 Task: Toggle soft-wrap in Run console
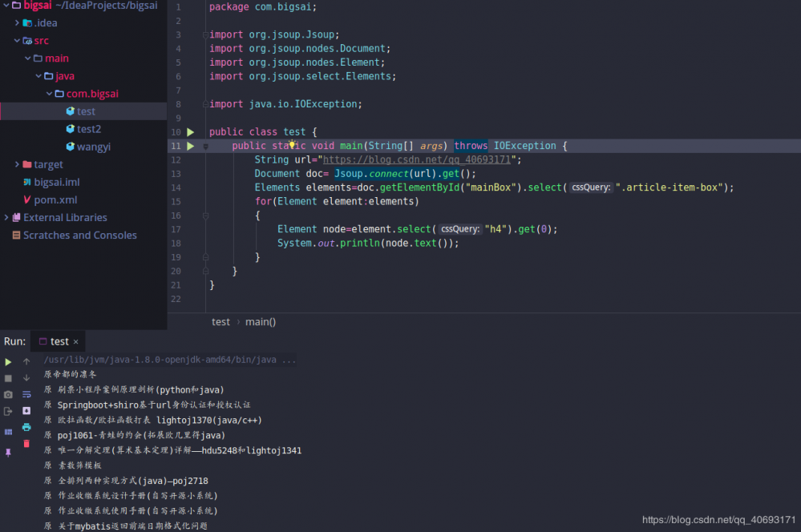click(26, 394)
